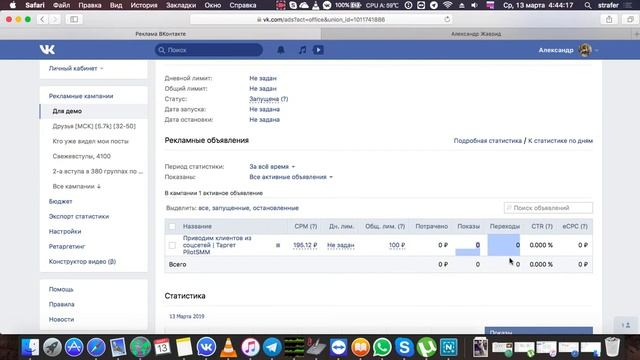Edit the 195.12 ₽ CPM value
640x360 pixels.
point(305,245)
